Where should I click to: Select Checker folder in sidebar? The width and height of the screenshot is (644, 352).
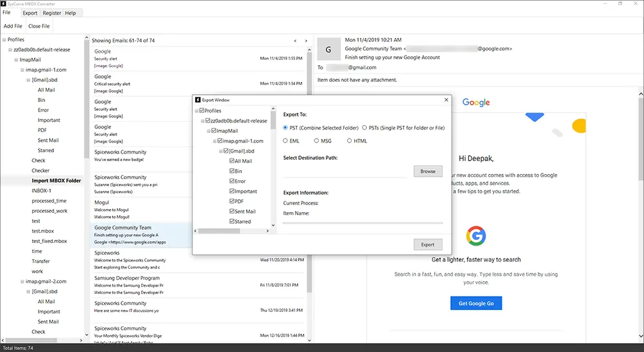40,171
